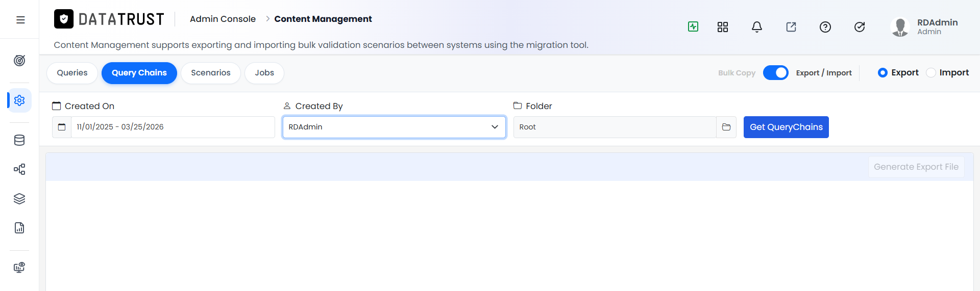Image resolution: width=980 pixels, height=291 pixels.
Task: Click the refresh check icon
Action: pyautogui.click(x=860, y=27)
